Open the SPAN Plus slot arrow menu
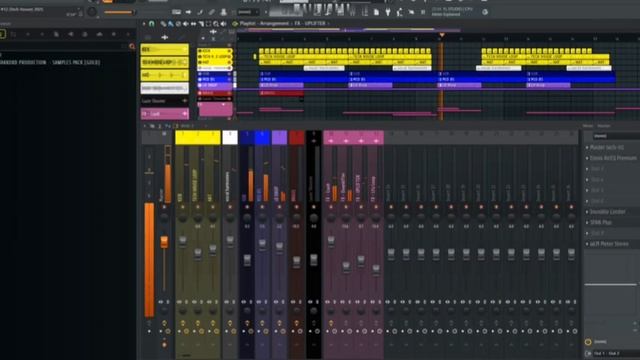640x360 pixels. [x=587, y=222]
